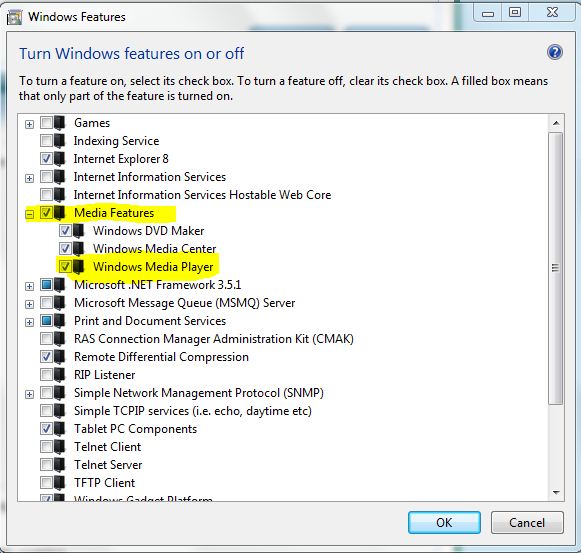Click the scrollbar up arrow
581x553 pixels.
(556, 123)
